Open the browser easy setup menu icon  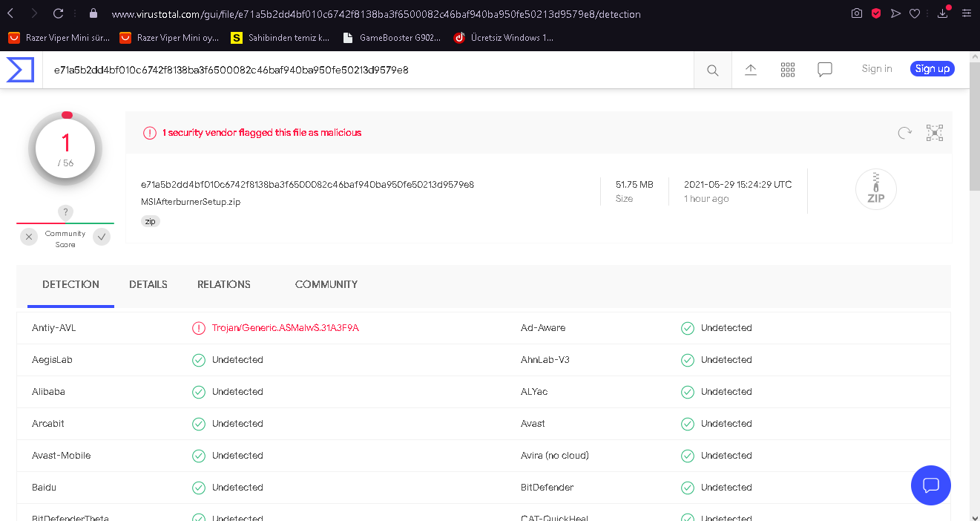pyautogui.click(x=966, y=13)
